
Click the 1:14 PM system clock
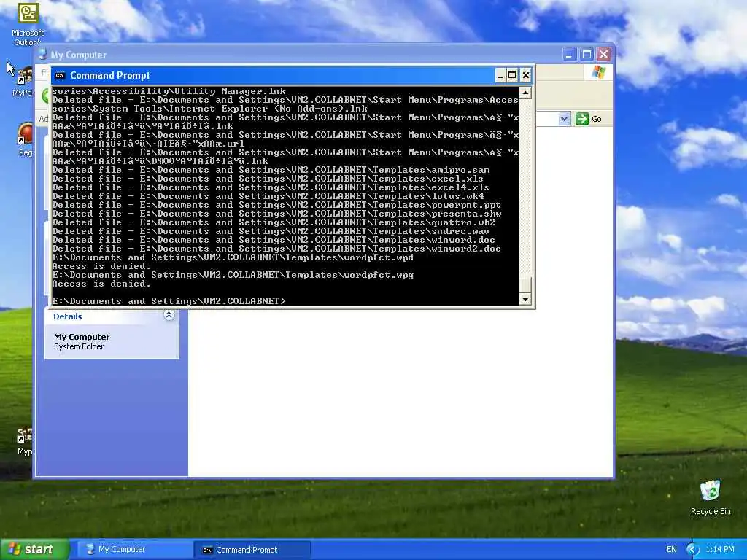tap(720, 550)
